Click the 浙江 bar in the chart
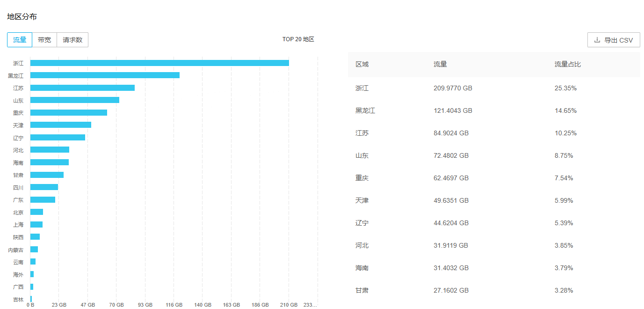This screenshot has height=309, width=644. tap(159, 63)
